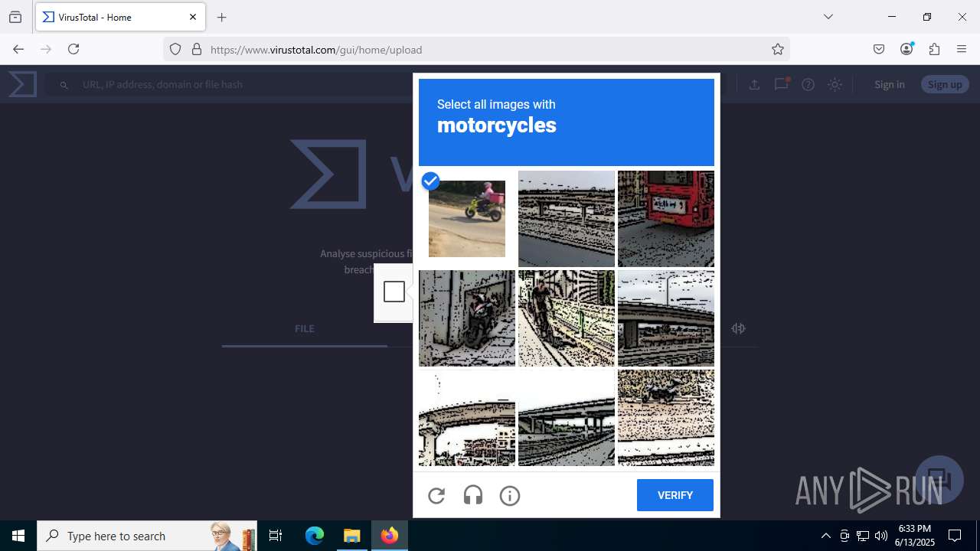Open the Windows notification center

tap(955, 536)
